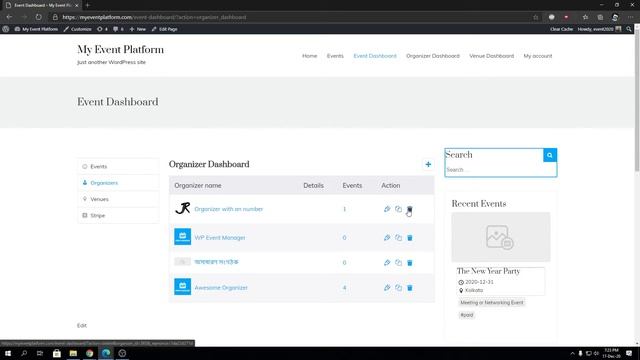Click the browser address bar URL
Viewport: 640px width, 360px height.
pos(154,17)
